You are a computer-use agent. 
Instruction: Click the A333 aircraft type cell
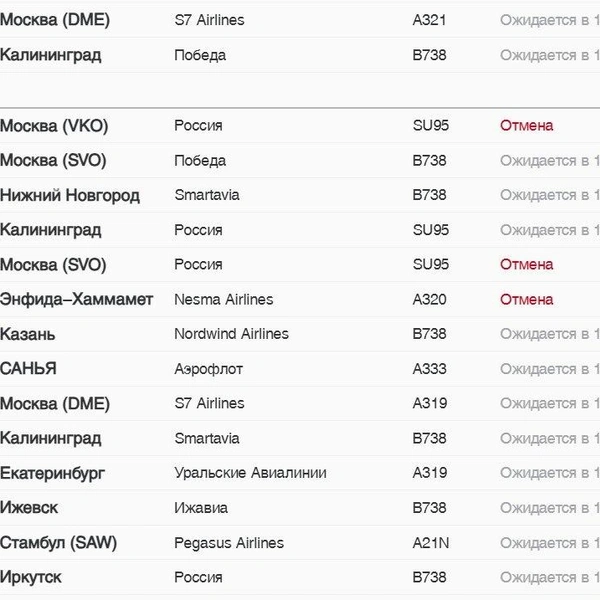point(429,369)
